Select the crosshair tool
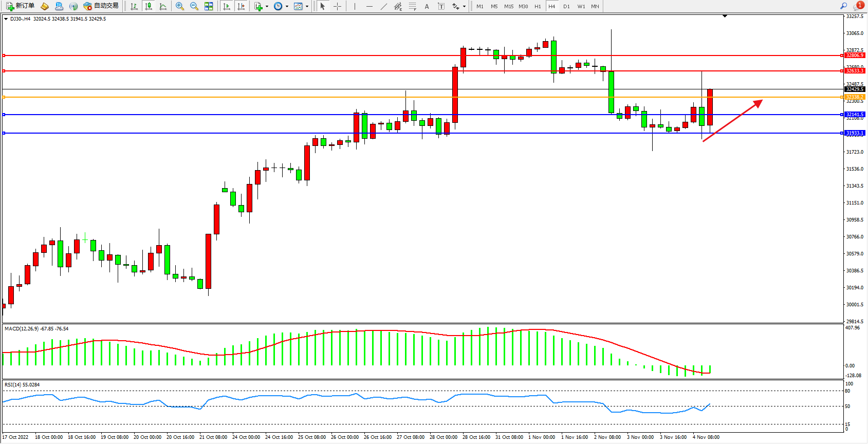This screenshot has height=444, width=868. point(338,6)
